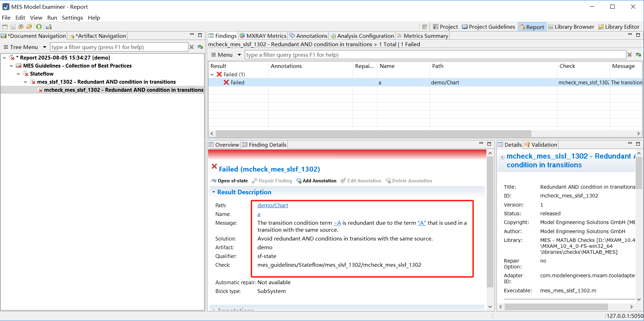The height and width of the screenshot is (321, 644).
Task: Click the Add Annotation button
Action: pyautogui.click(x=316, y=181)
